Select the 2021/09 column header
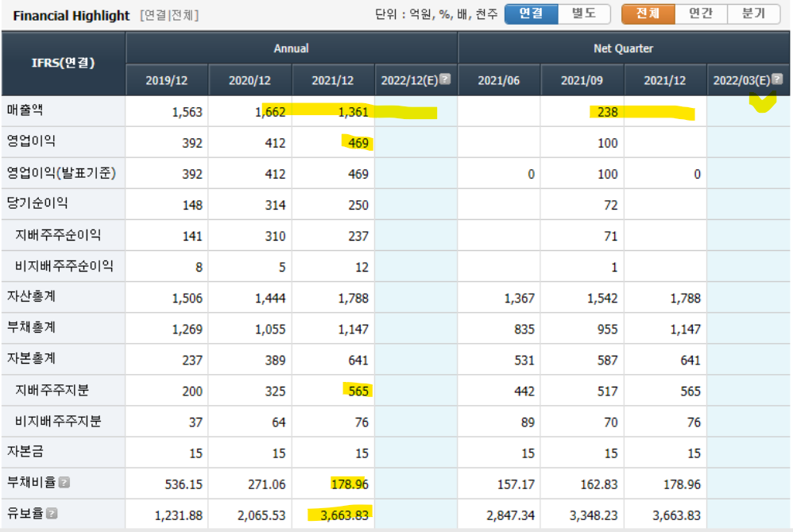Viewport: 793px width, 532px height. [582, 80]
